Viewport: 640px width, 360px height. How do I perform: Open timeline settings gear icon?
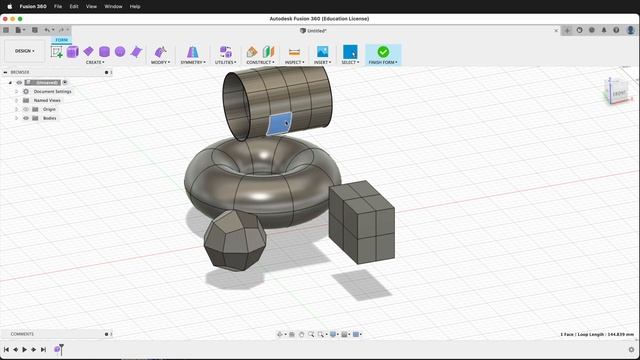tap(631, 349)
